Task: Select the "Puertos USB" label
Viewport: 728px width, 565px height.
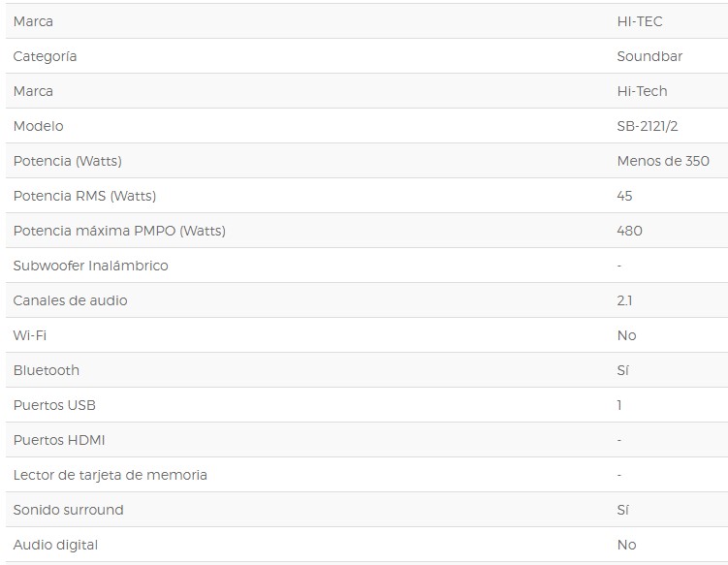Action: coord(54,405)
